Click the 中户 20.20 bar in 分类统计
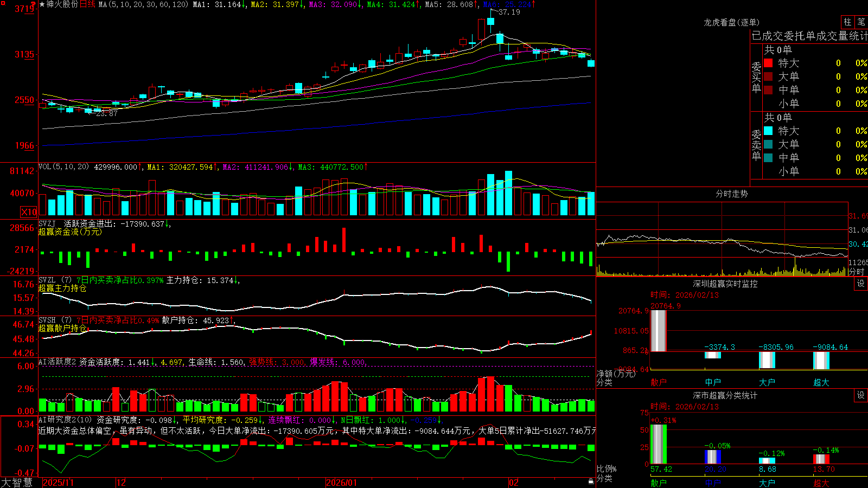 coord(713,457)
